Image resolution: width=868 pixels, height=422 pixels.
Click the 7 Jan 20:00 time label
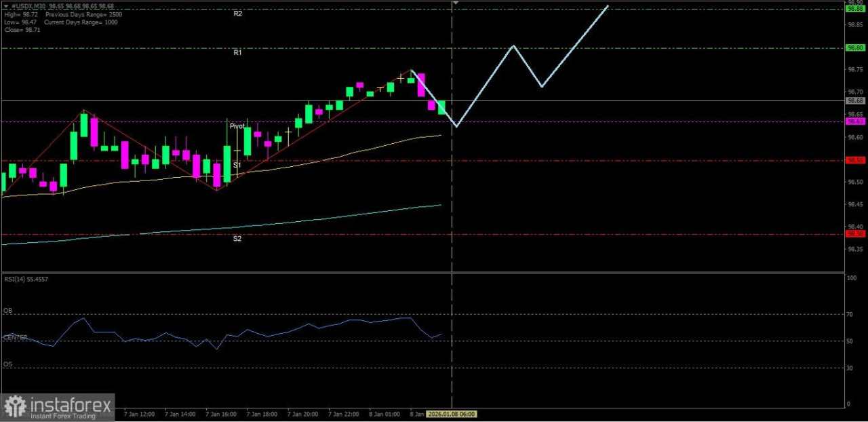click(302, 413)
